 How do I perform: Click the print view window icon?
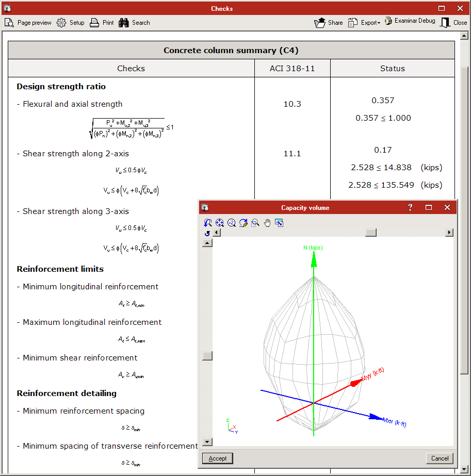pos(279,223)
